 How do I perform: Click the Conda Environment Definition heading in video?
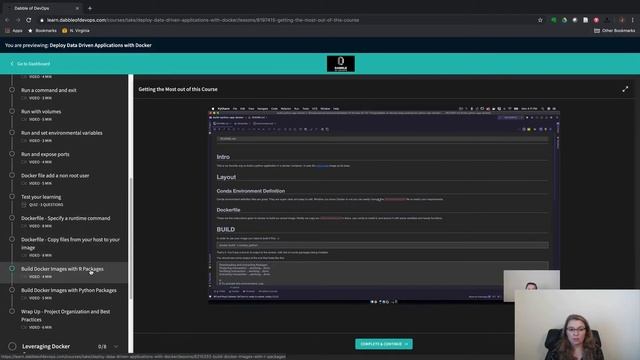[251, 191]
